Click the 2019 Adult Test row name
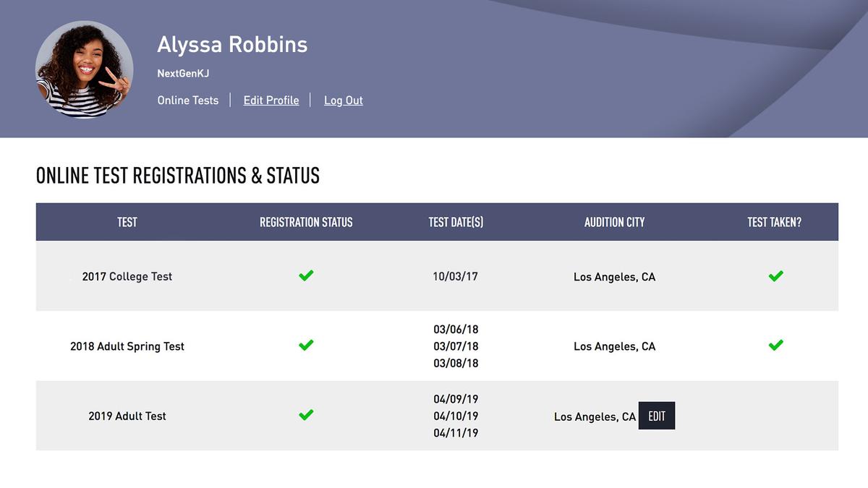Screen dimensions: 868x488 pos(127,416)
